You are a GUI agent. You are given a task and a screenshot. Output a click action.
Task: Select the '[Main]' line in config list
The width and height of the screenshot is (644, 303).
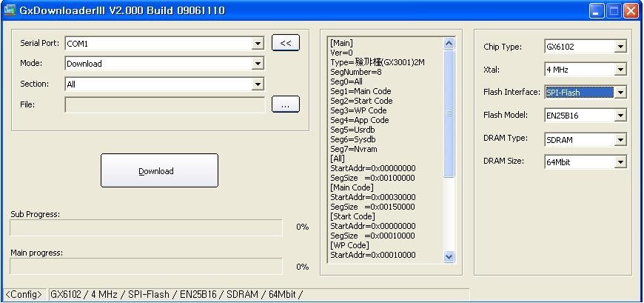[x=341, y=43]
